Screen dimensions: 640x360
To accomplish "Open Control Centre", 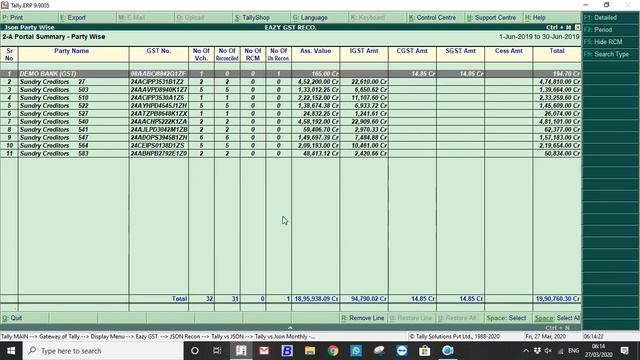I will [433, 18].
